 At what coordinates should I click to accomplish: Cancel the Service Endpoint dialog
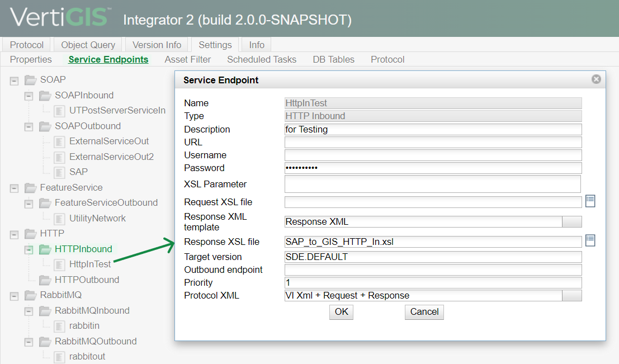pos(424,312)
